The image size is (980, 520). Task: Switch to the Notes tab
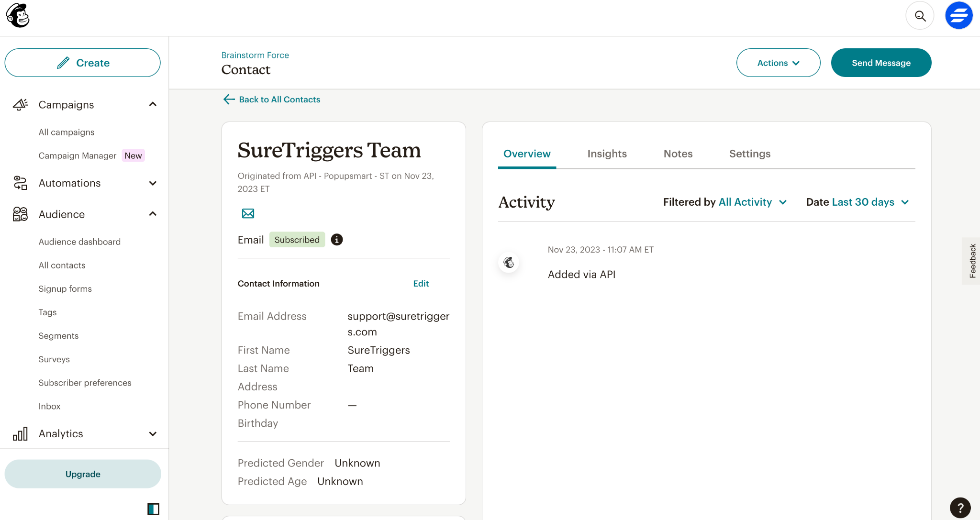coord(678,154)
